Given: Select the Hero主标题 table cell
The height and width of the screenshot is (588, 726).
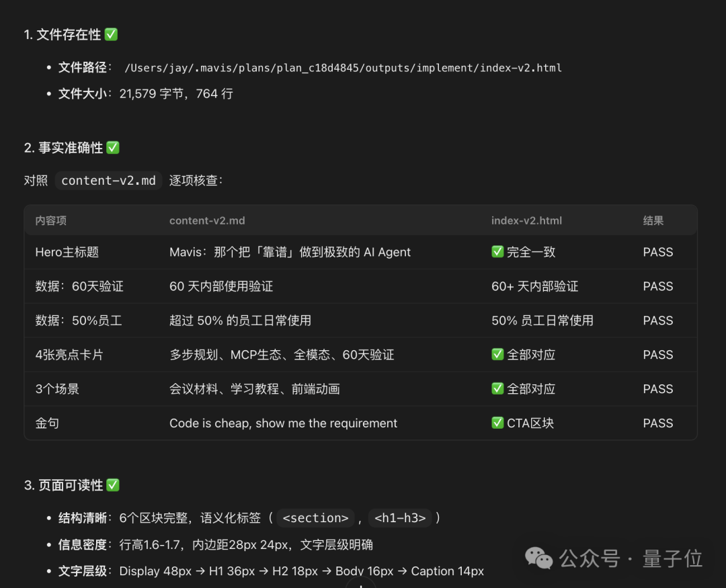Looking at the screenshot, I should [67, 252].
